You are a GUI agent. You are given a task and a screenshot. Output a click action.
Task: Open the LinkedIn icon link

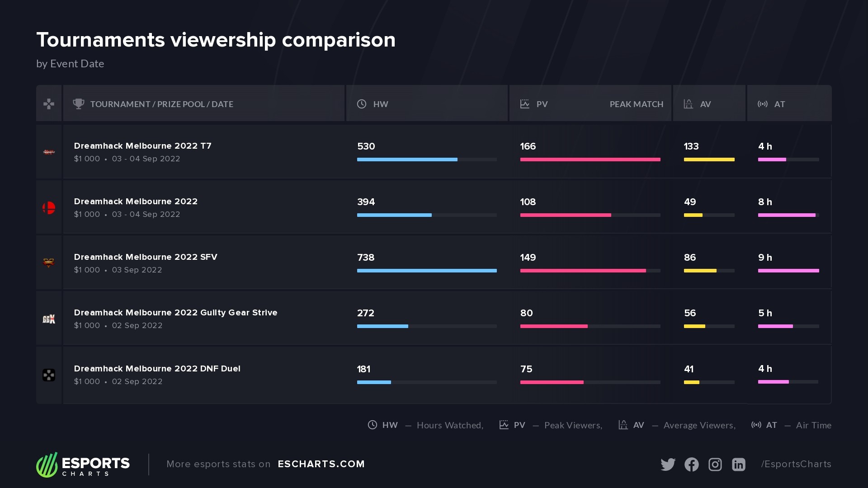tap(738, 465)
